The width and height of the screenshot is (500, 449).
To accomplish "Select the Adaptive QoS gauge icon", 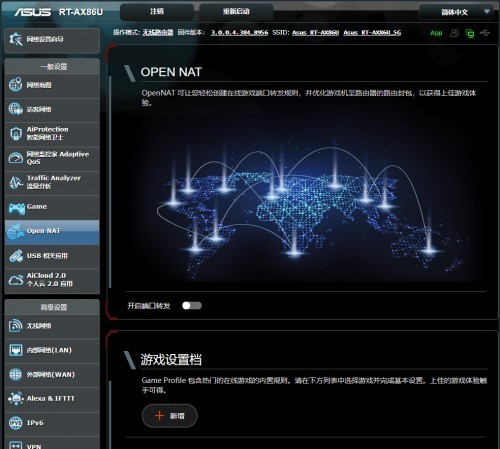I will pos(16,158).
